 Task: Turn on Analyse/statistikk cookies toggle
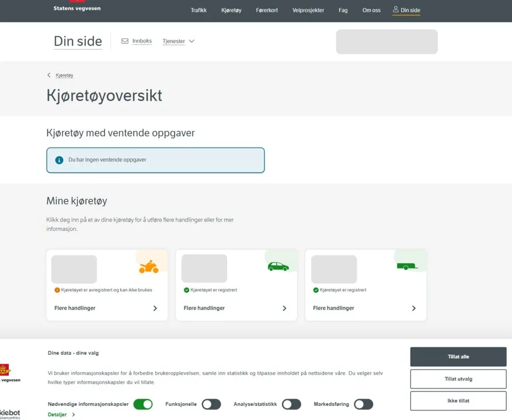coord(291,404)
